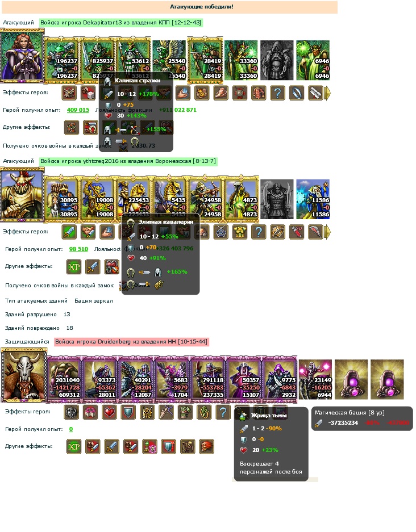Click the red heart hero effect icon
Image resolution: width=416 pixels, height=532 pixels.
pyautogui.click(x=109, y=412)
